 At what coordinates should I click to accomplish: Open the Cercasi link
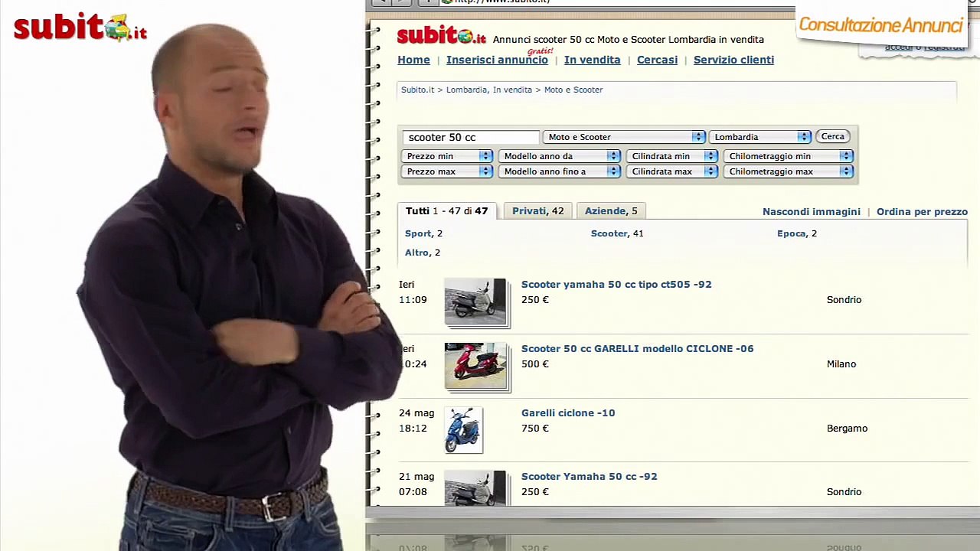coord(657,60)
